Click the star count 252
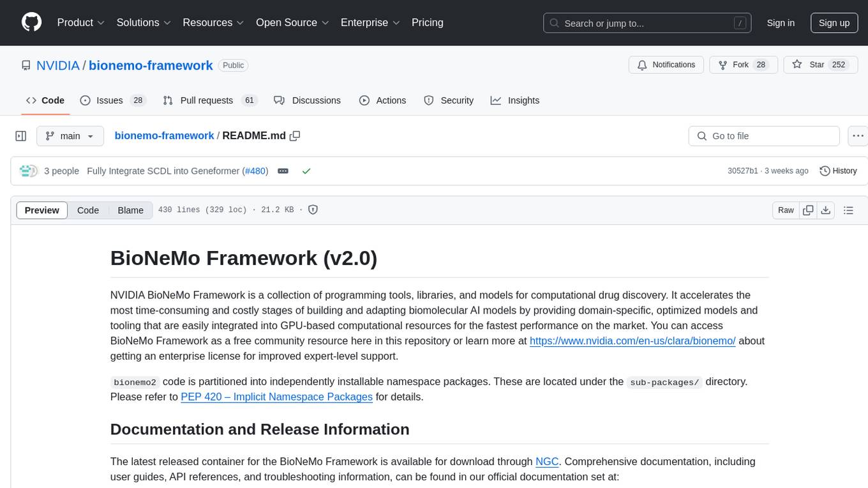 (x=838, y=65)
